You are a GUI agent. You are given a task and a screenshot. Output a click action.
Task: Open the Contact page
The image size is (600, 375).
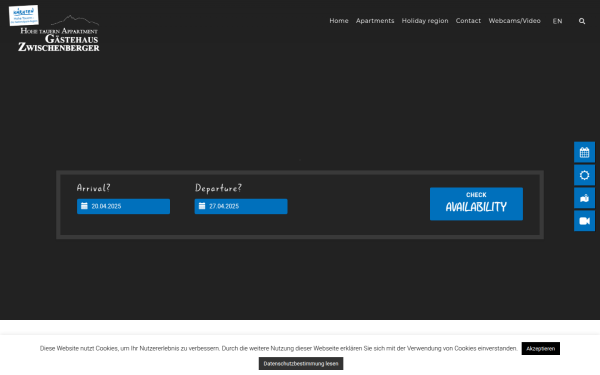tap(468, 21)
